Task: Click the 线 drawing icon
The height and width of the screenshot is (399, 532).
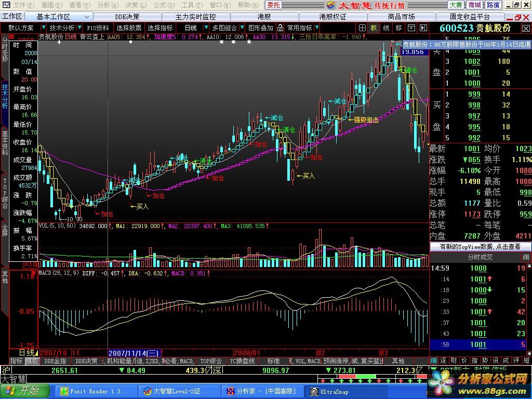Action: click(386, 28)
